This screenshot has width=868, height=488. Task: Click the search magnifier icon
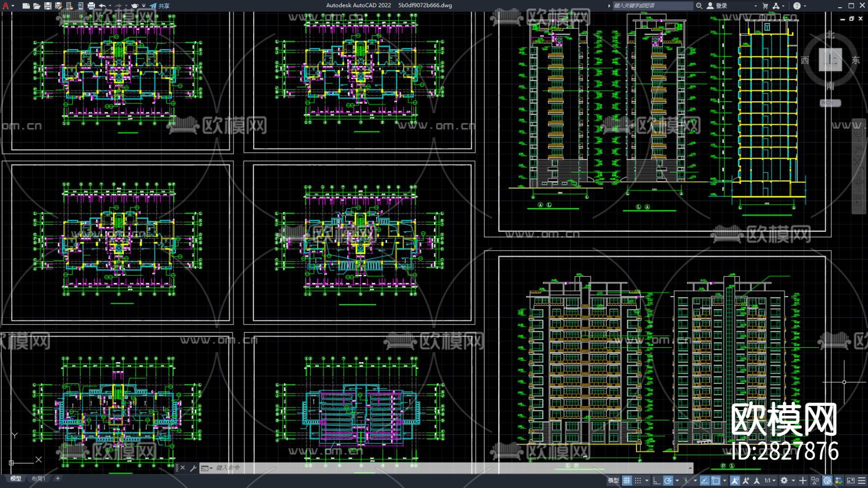pos(699,6)
